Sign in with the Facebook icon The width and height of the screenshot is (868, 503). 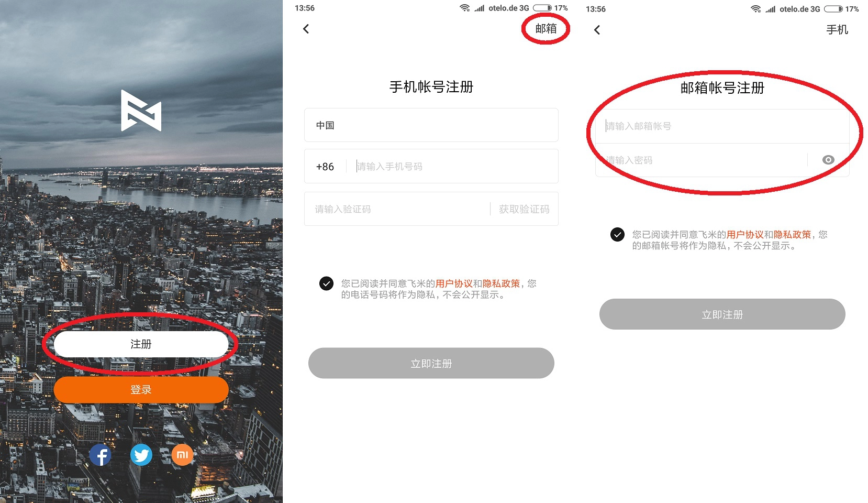pyautogui.click(x=100, y=455)
